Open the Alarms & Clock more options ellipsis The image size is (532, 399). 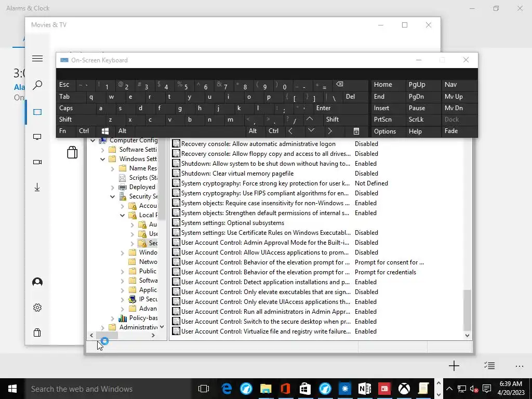[520, 366]
